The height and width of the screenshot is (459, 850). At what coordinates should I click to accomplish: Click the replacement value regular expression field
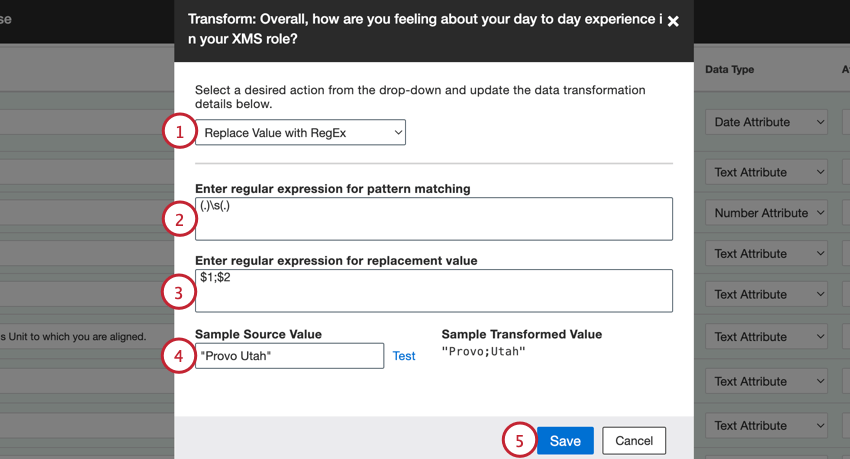pos(433,290)
